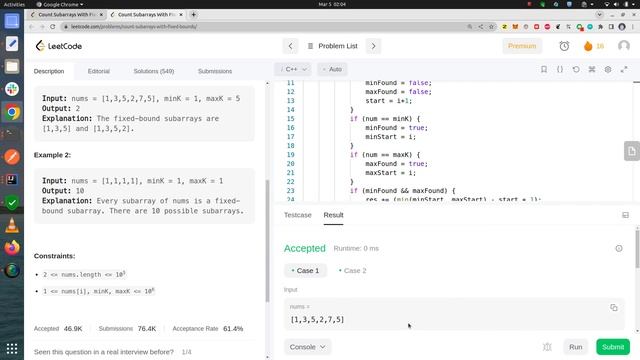This screenshot has height=360, width=640.
Task: Click the editor bookmark icon
Action: [544, 69]
